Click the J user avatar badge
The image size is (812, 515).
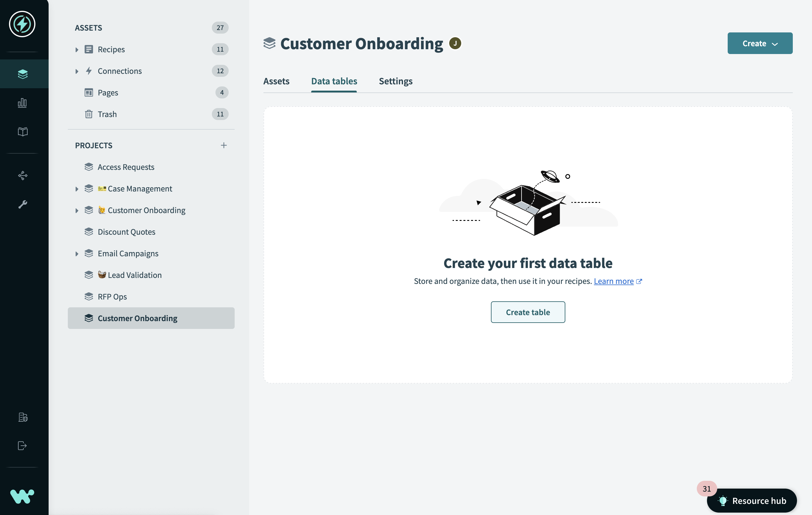[x=455, y=44]
